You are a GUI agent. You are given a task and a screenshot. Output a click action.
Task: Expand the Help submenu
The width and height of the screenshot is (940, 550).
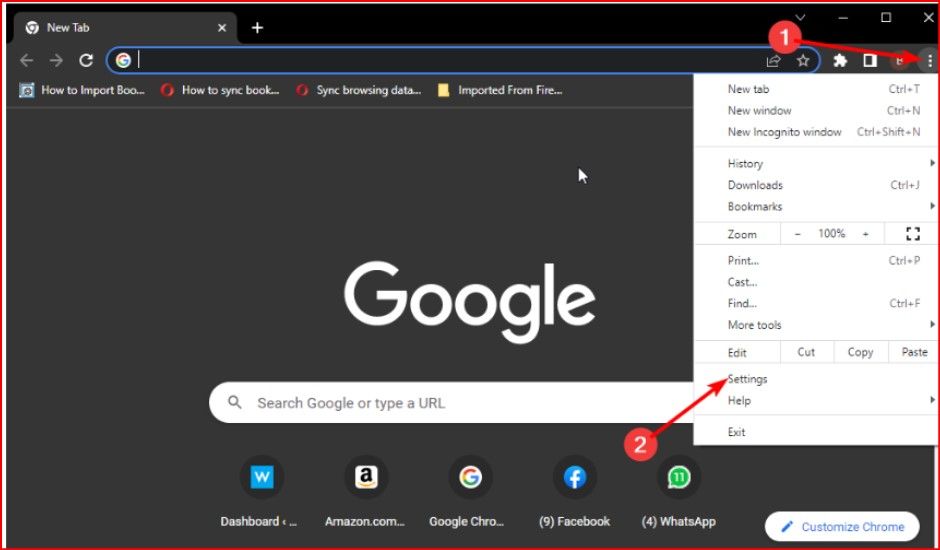(815, 401)
